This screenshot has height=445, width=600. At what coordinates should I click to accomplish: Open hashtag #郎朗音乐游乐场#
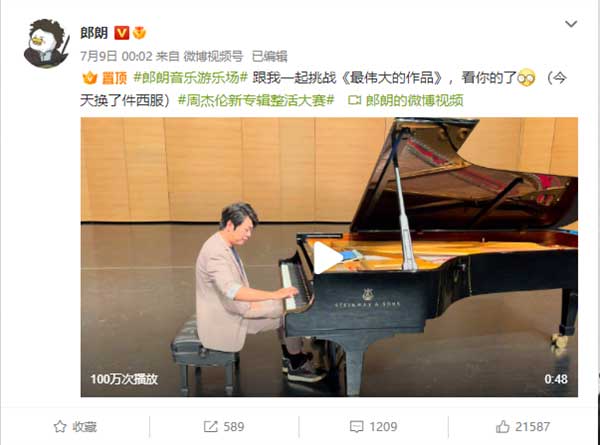[x=191, y=78]
